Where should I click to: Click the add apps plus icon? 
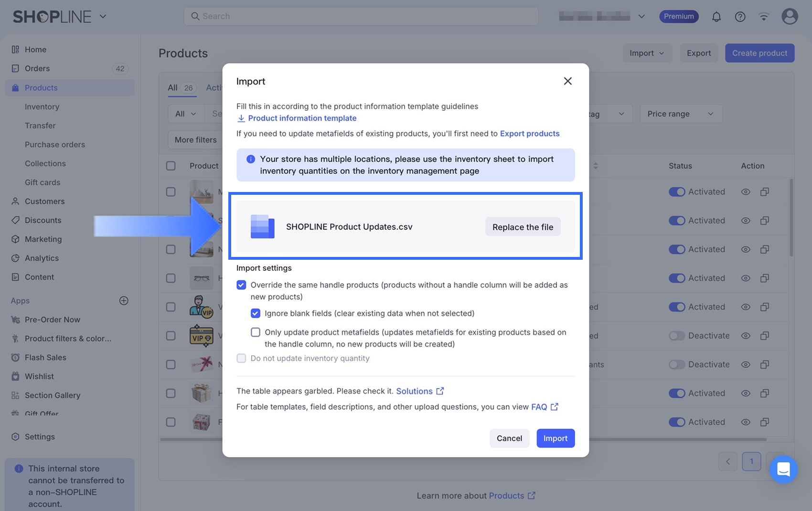pos(124,300)
